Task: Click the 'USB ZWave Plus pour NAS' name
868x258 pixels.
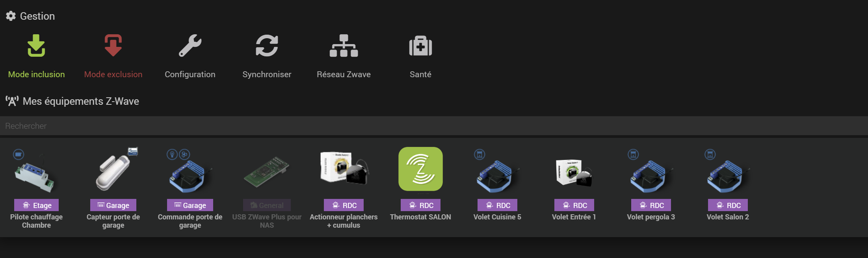Action: pos(267,221)
